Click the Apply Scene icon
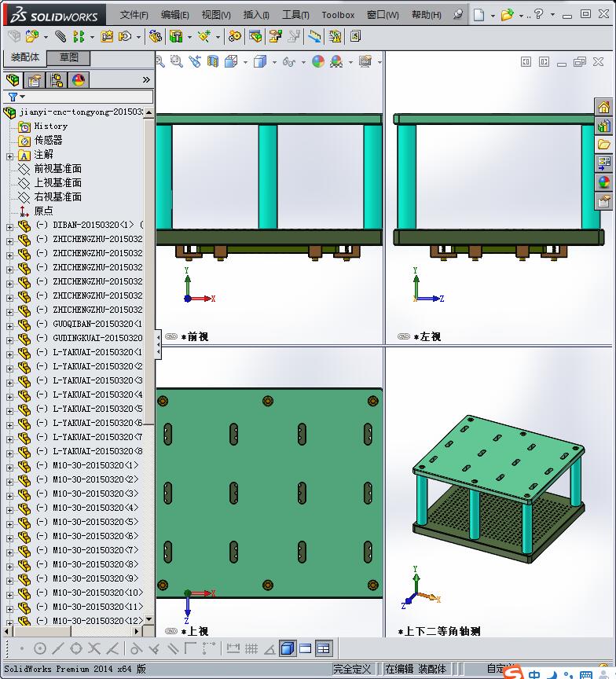 (x=336, y=61)
